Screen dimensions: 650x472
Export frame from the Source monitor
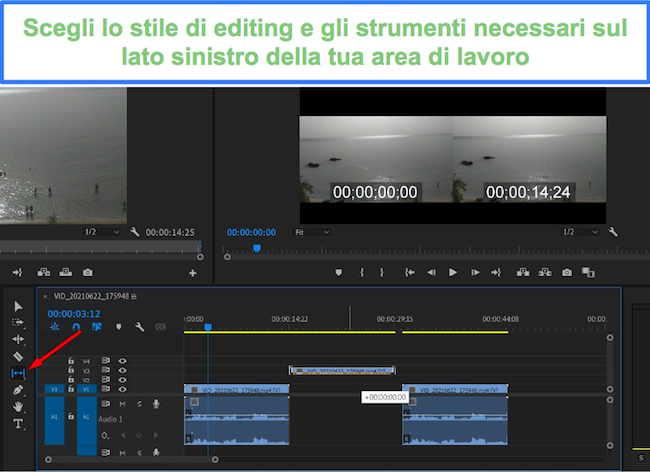pyautogui.click(x=87, y=272)
